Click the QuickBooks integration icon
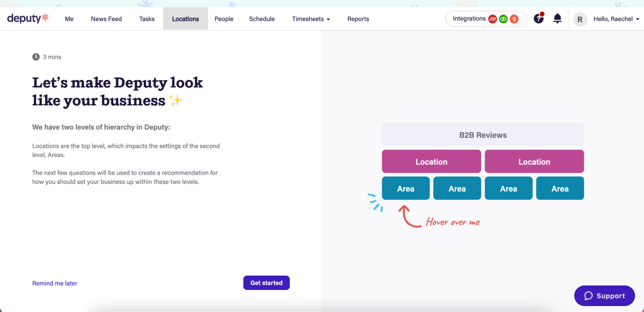 pyautogui.click(x=503, y=19)
